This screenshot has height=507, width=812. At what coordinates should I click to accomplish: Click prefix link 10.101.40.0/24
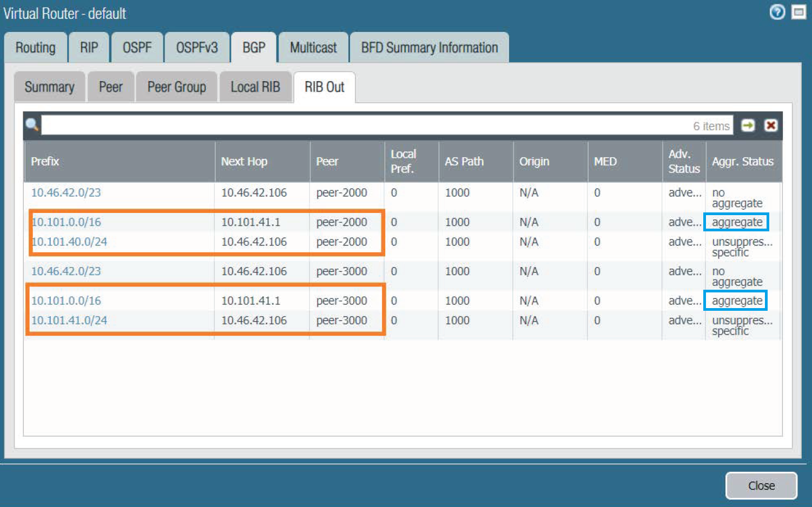[x=69, y=242]
